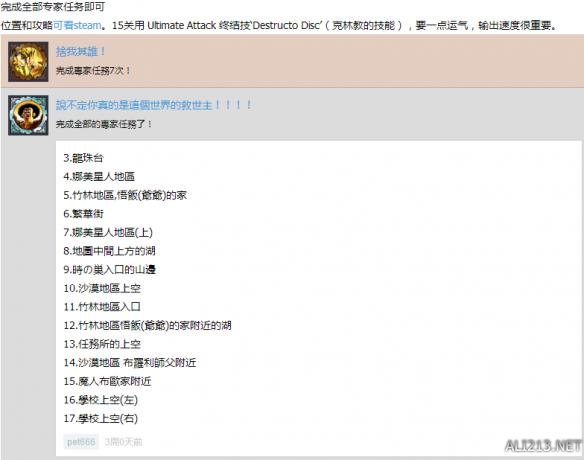The image size is (584, 460).
Task: Select list entry 8.地圖中間上方的湖
Action: tap(109, 251)
